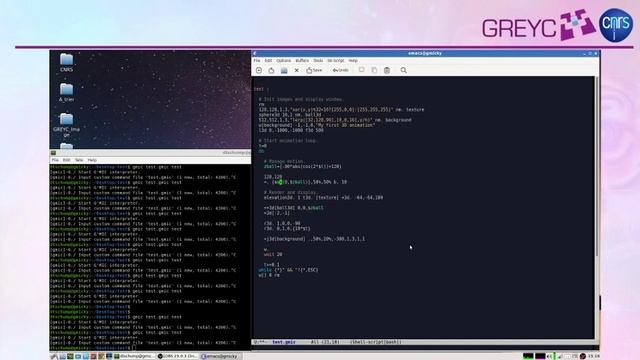Click the Open File icon in Emacs toolbar
The image size is (640, 360).
pyautogui.click(x=271, y=70)
